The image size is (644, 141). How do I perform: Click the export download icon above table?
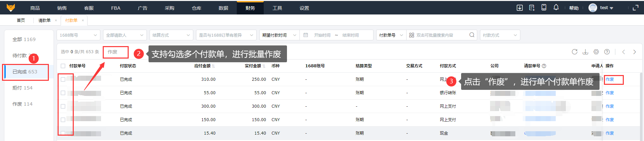585,52
